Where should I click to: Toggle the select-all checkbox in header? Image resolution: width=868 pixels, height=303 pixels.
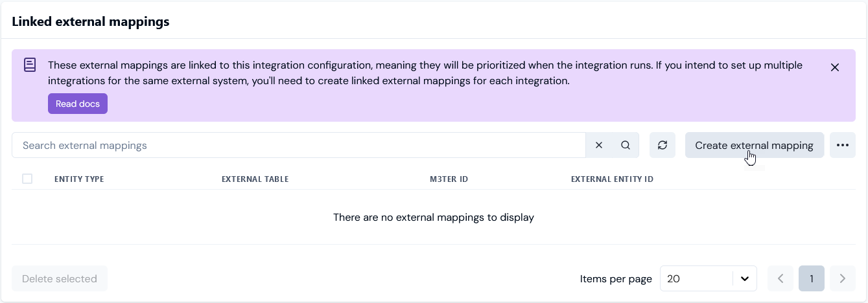coord(27,179)
